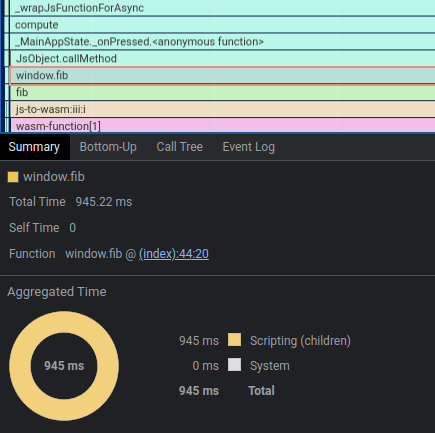The width and height of the screenshot is (435, 433).
Task: Switch to the Call Tree tab
Action: [179, 147]
